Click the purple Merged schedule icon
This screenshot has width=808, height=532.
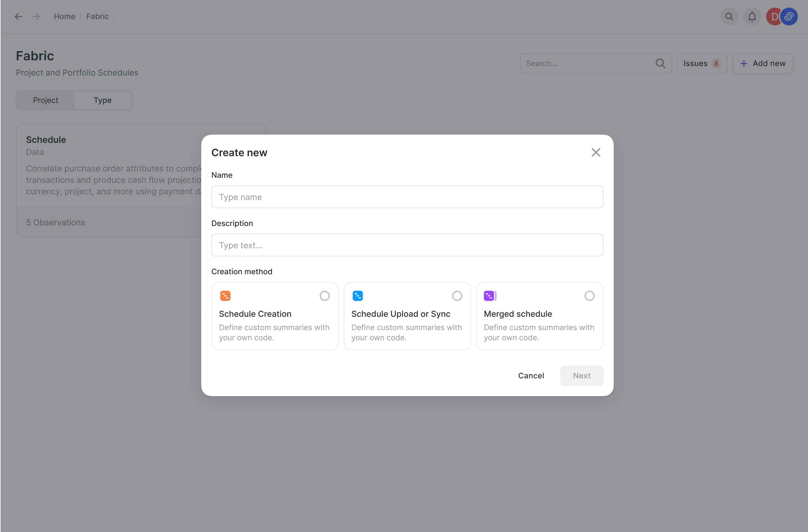pos(490,296)
